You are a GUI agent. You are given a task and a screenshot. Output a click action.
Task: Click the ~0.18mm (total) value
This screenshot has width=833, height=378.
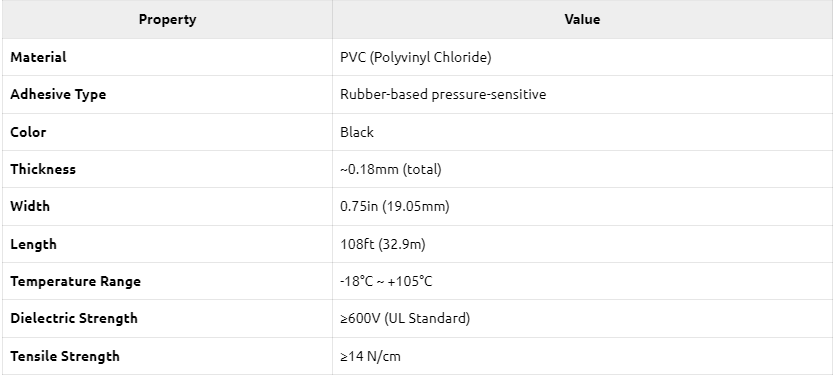tap(391, 169)
